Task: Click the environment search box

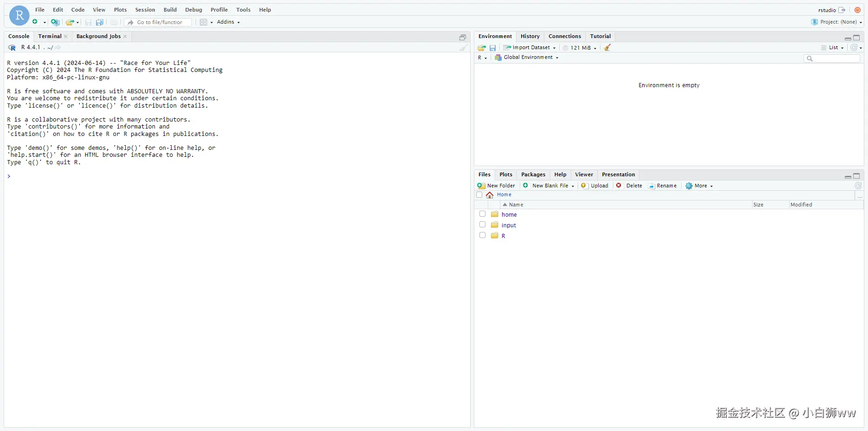Action: coord(832,58)
